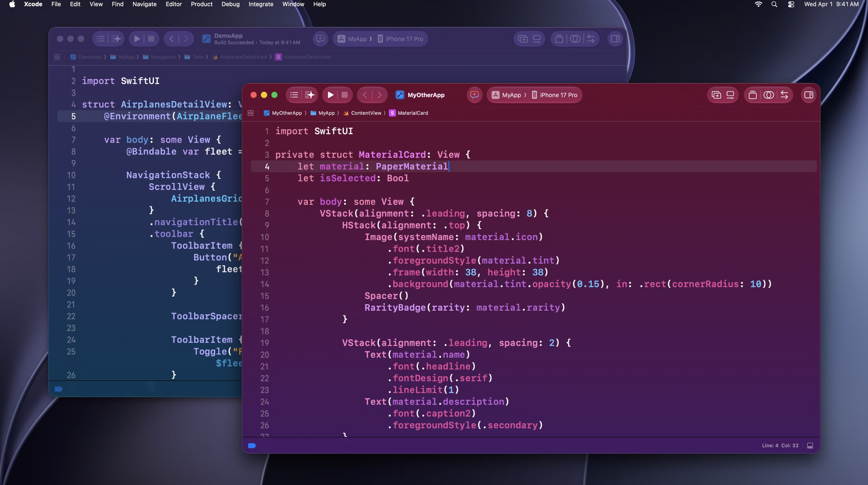The height and width of the screenshot is (485, 868).
Task: Open related items grid in MyOtherApp jump bar
Action: pos(250,113)
